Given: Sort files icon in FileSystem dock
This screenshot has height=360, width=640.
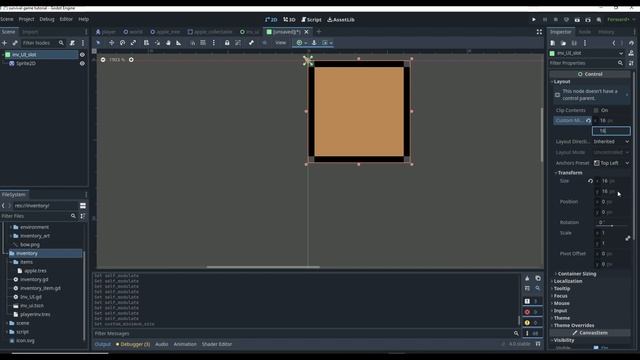Looking at the screenshot, I should (83, 216).
